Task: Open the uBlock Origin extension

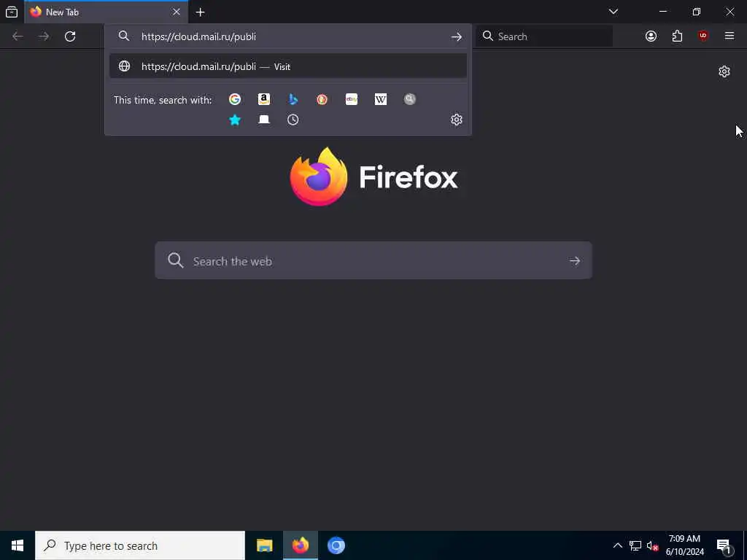Action: point(703,36)
